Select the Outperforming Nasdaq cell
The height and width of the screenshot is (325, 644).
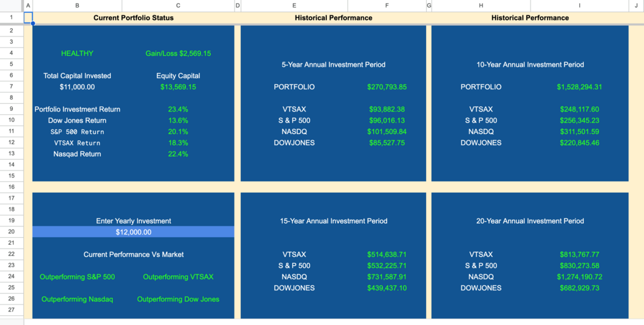tap(77, 299)
